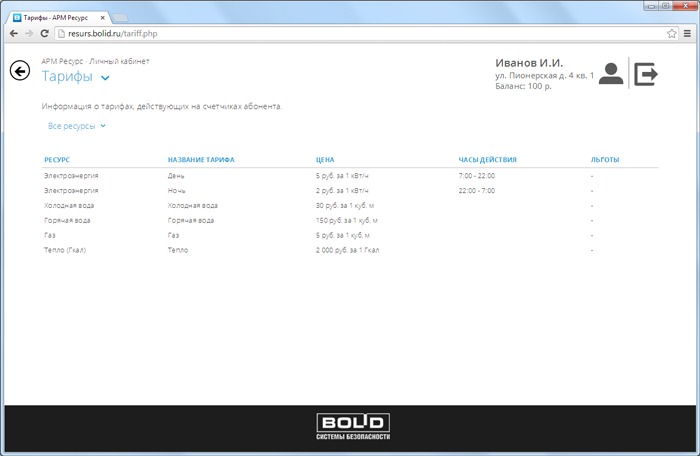Expand the Тарифы section dropdown
The width and height of the screenshot is (700, 456).
[x=105, y=77]
